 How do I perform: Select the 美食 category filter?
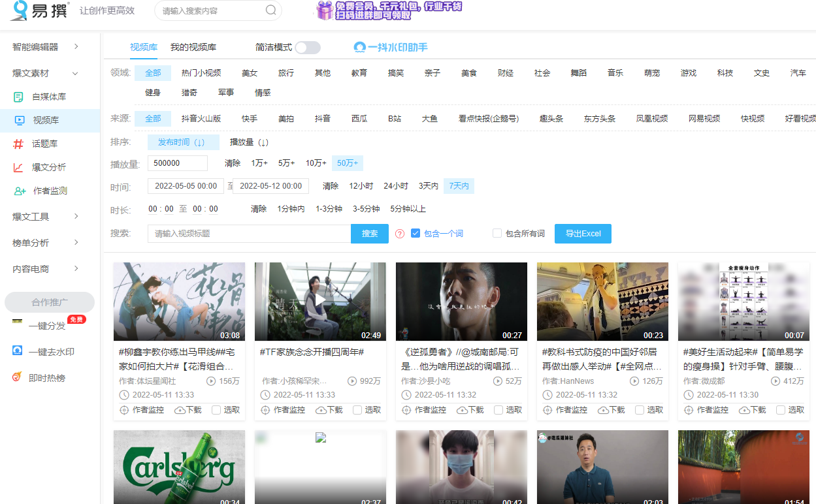(468, 72)
